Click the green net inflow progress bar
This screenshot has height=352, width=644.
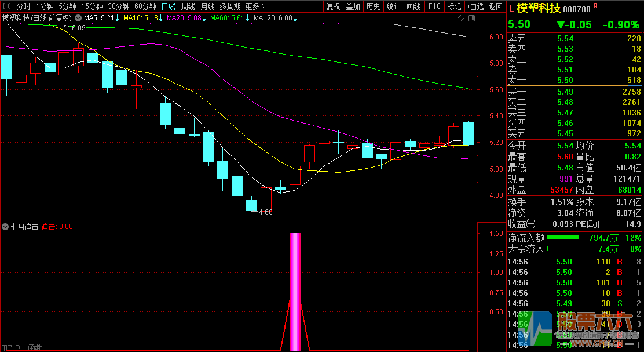point(562,237)
